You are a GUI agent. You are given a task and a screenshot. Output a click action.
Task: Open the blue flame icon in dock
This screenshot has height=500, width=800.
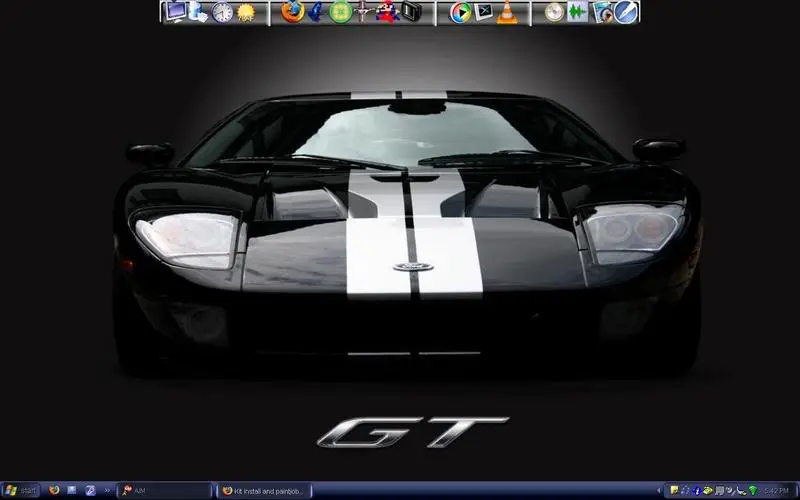point(317,12)
